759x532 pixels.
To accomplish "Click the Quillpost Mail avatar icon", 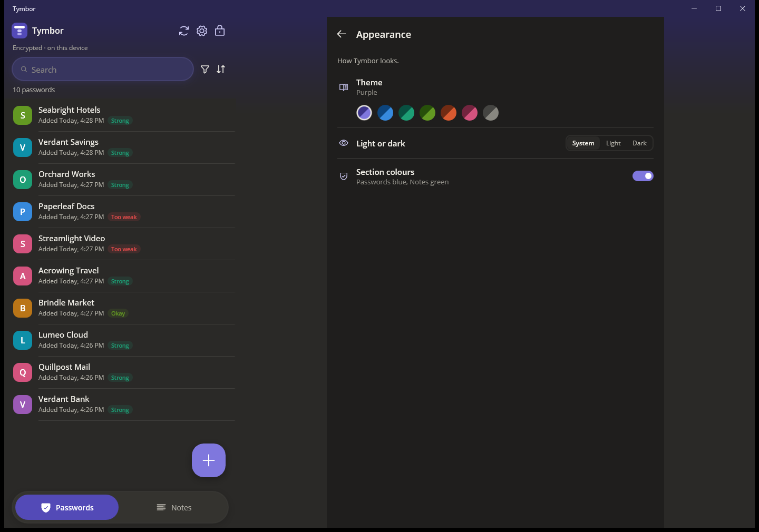I will (23, 372).
